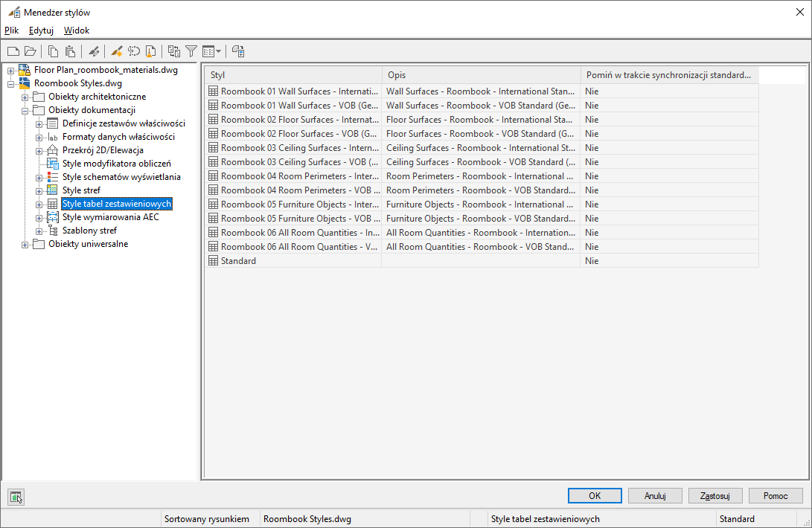Select Style tabel zestawieniowych tree item

pyautogui.click(x=117, y=204)
